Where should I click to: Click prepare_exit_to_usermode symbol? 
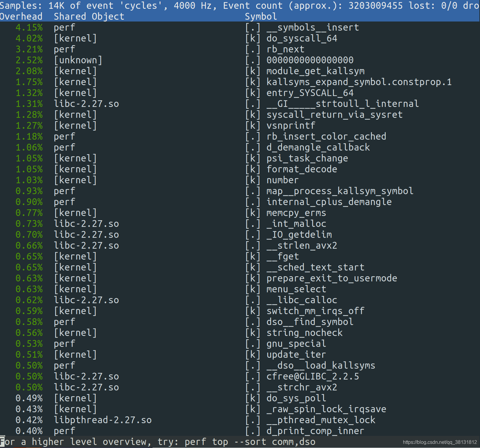(332, 278)
